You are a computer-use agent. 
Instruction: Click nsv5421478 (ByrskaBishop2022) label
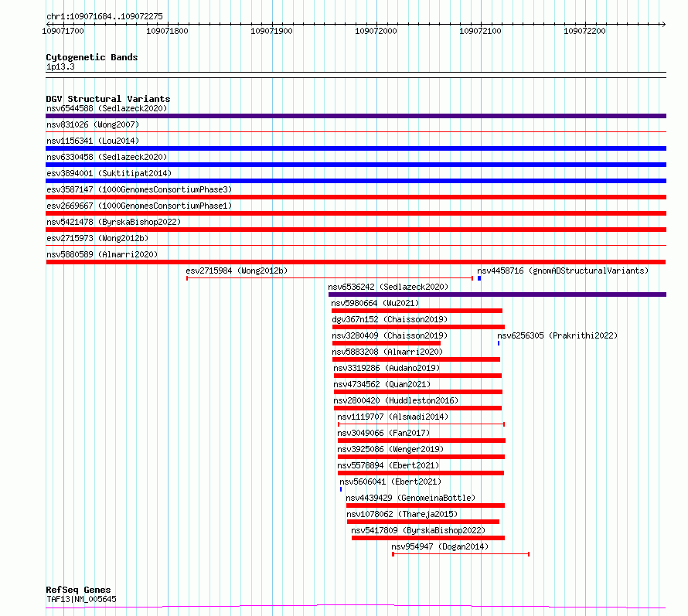114,222
